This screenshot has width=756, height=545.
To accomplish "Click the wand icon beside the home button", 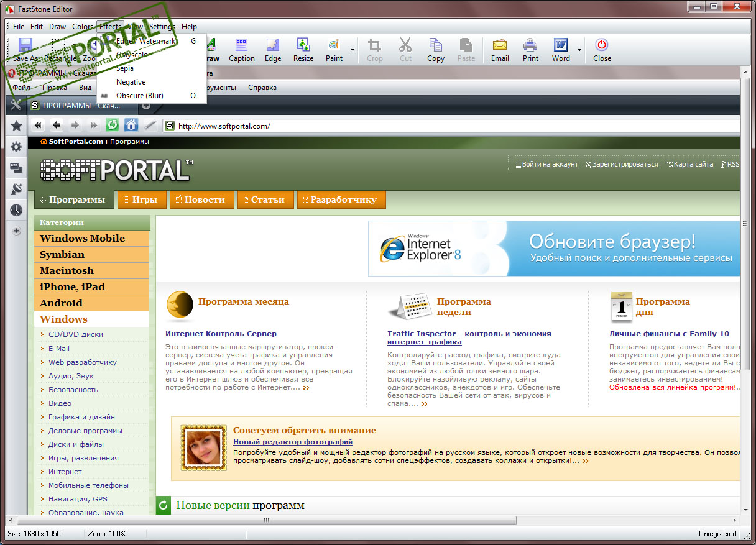I will tap(150, 125).
